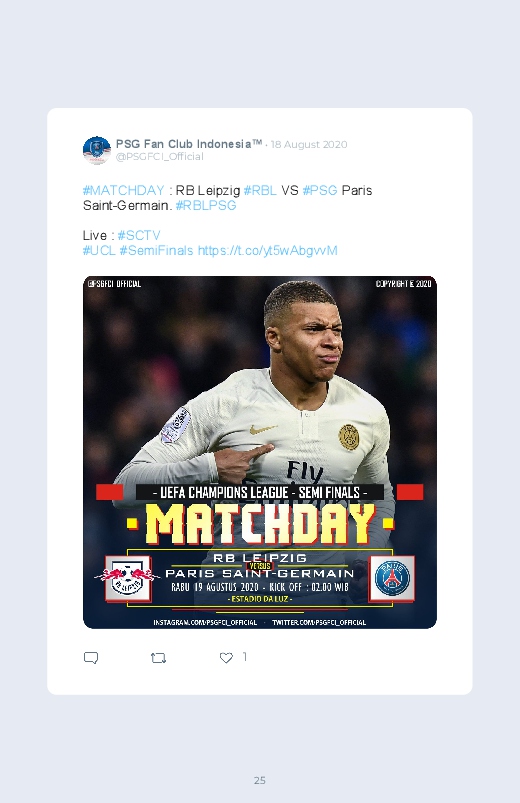Open the #RBL hashtag
The image size is (520, 803).
pyautogui.click(x=260, y=191)
